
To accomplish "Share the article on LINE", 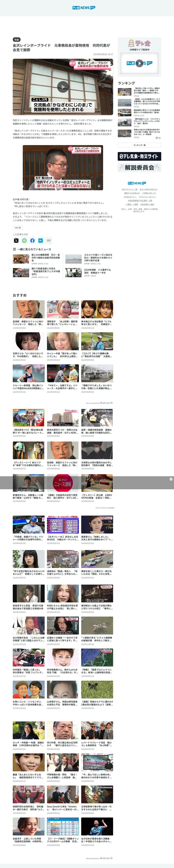I will tap(24, 241).
